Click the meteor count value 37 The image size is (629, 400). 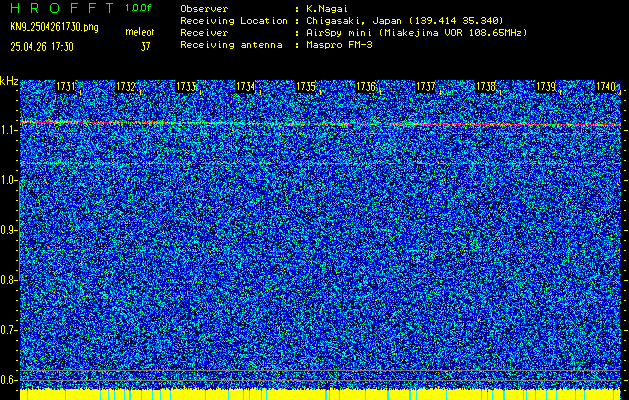(x=145, y=47)
